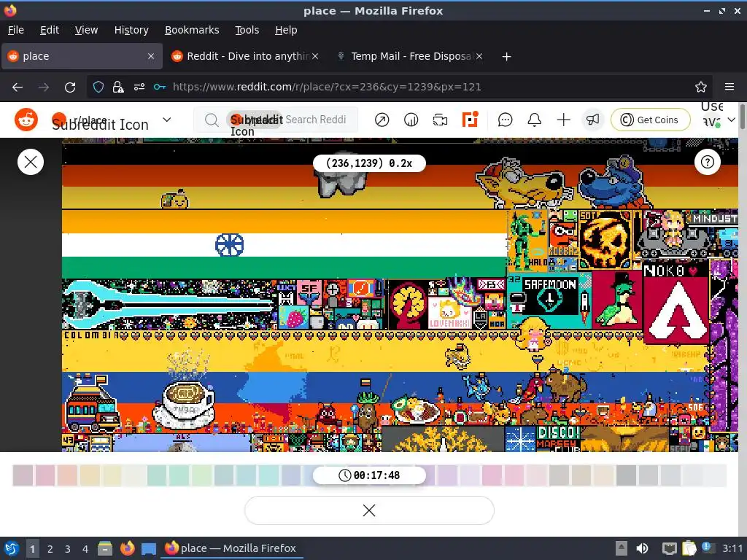Open the clipboard tray icon
This screenshot has height=560, width=747.
(689, 548)
